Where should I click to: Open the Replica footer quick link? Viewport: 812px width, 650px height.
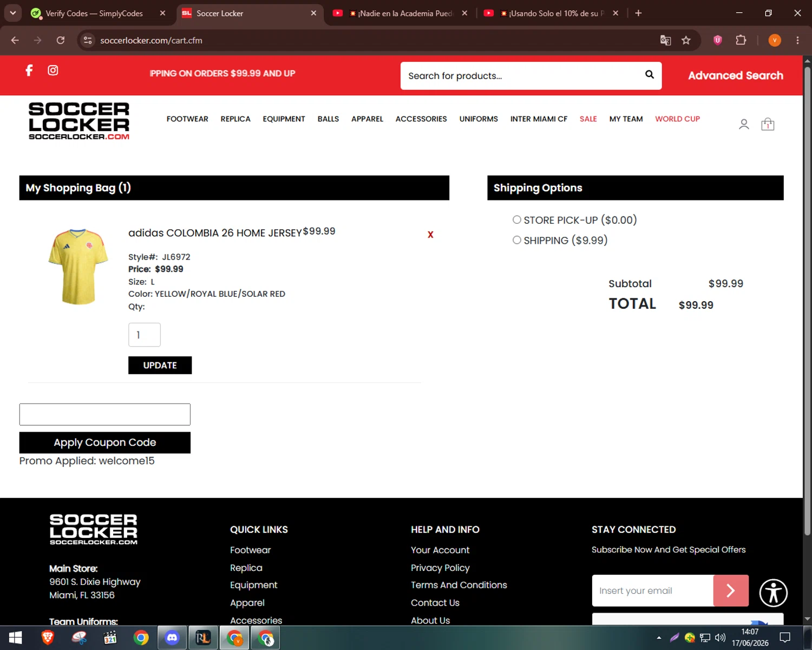point(246,568)
